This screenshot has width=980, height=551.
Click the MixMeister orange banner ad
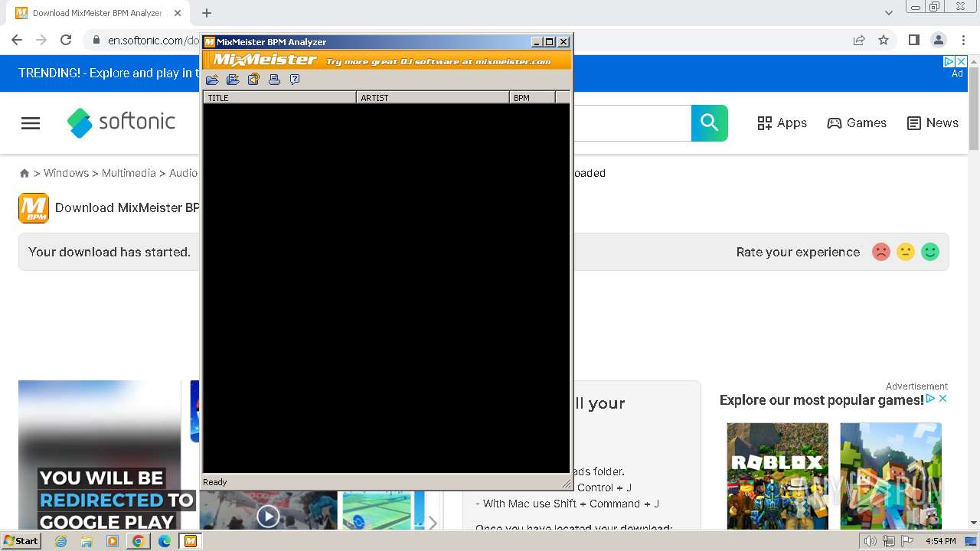(x=387, y=60)
